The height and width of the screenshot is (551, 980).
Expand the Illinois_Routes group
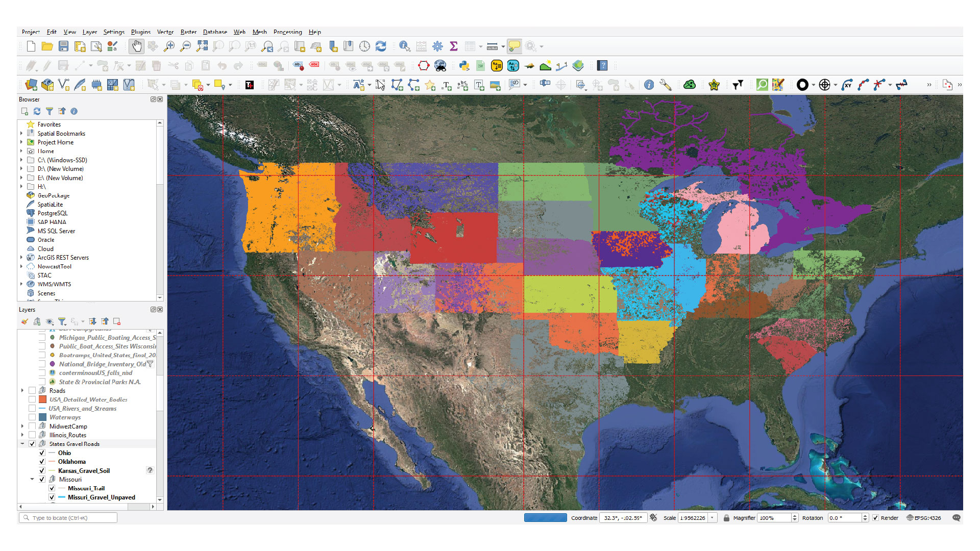tap(22, 435)
